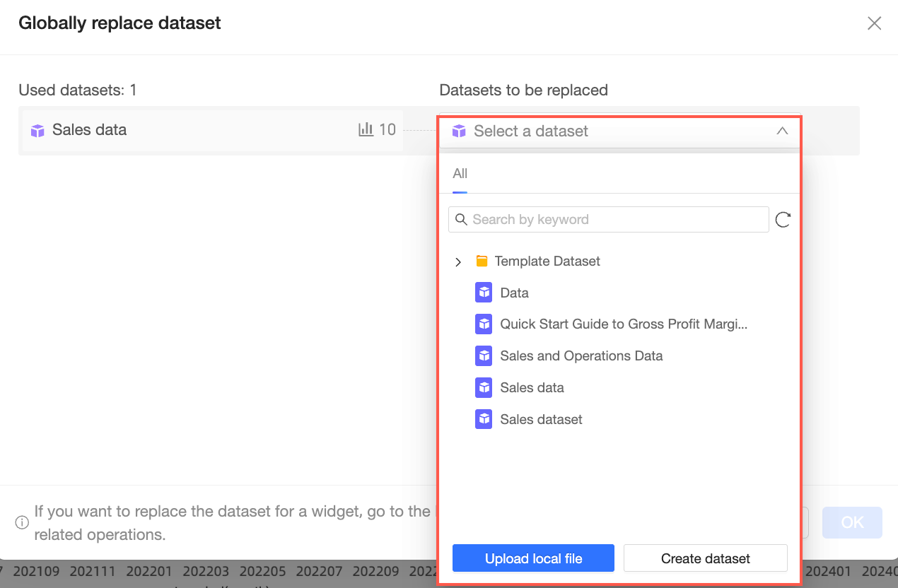Click the Quick Start Guide dataset icon

[484, 324]
